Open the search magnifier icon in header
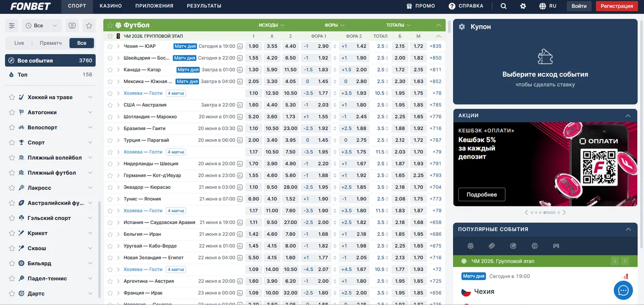The image size is (644, 305). (503, 6)
